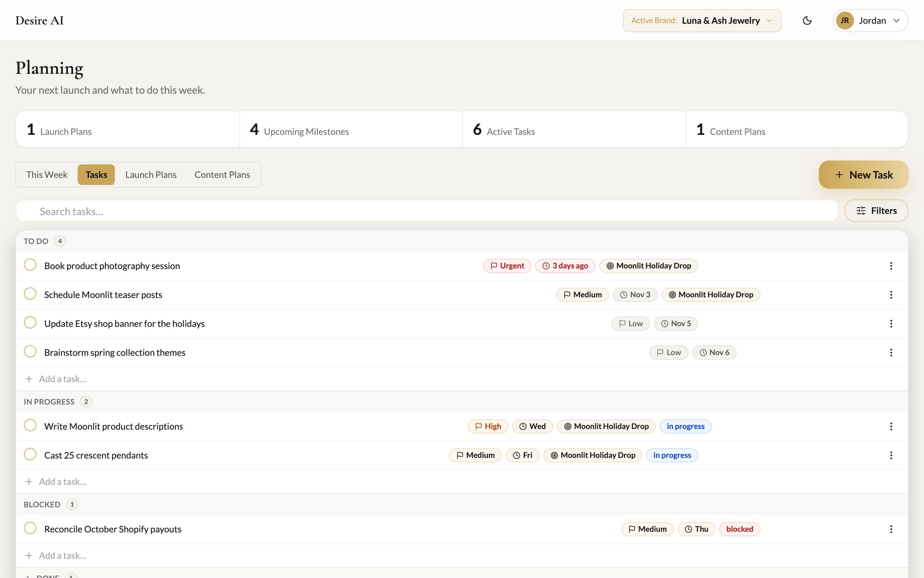Focus the Search tasks field

click(x=427, y=211)
